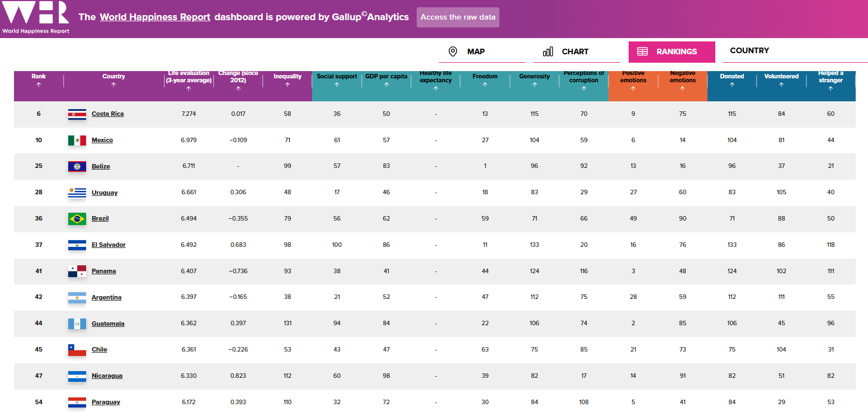Click the bar chart icon
868x412 pixels.
point(548,52)
